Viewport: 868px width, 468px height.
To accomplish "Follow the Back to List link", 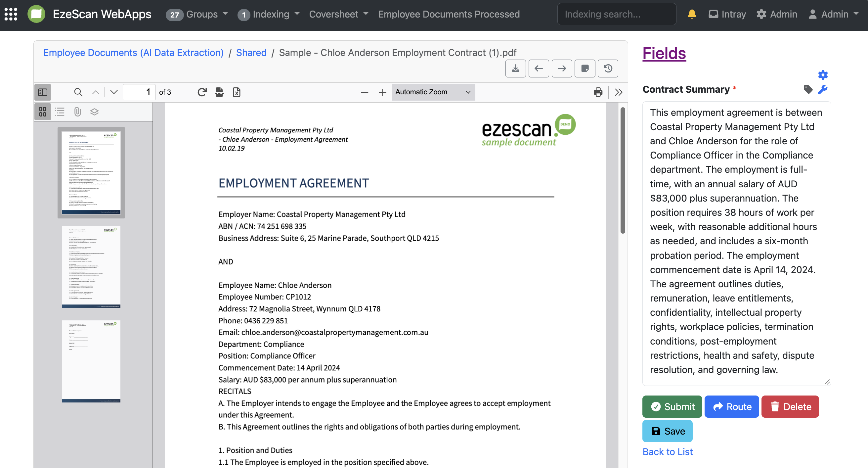I will [x=668, y=452].
